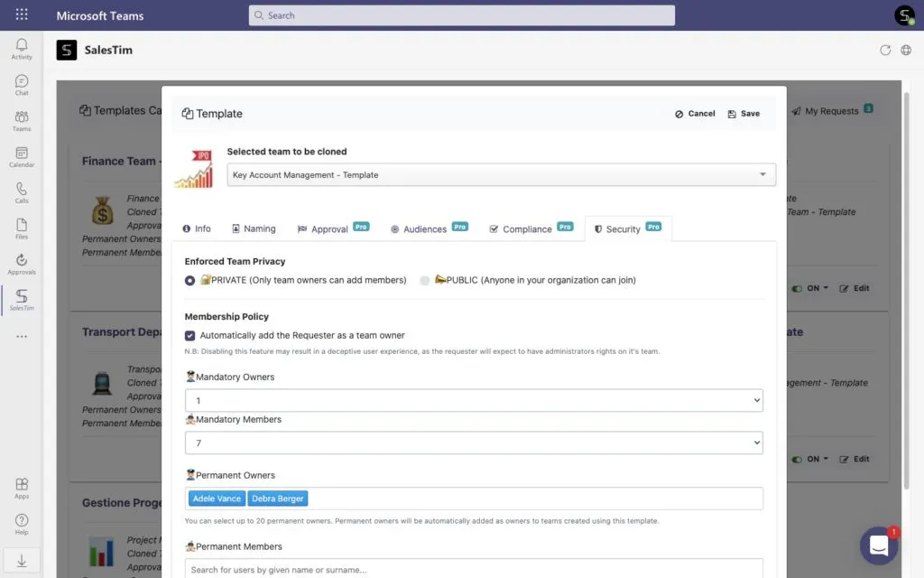The image size is (924, 578).
Task: Select PRIVATE team privacy option
Action: pyautogui.click(x=189, y=281)
